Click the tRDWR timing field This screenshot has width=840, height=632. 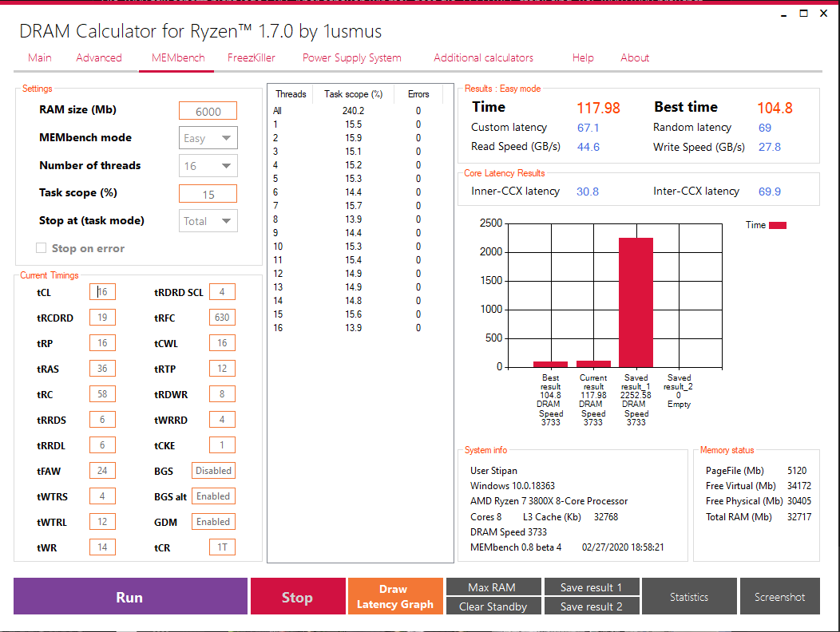point(222,393)
